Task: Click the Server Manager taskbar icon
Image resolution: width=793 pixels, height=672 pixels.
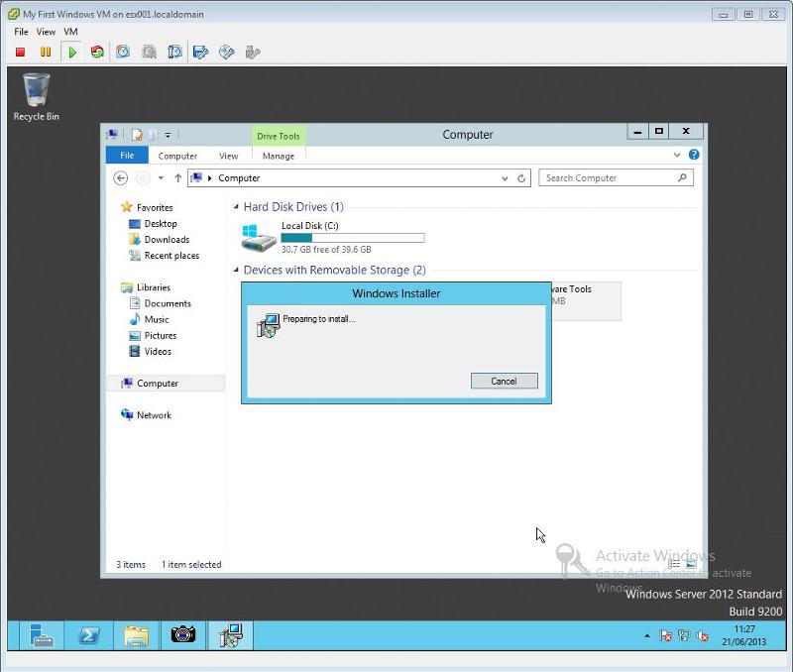Action: [42, 635]
